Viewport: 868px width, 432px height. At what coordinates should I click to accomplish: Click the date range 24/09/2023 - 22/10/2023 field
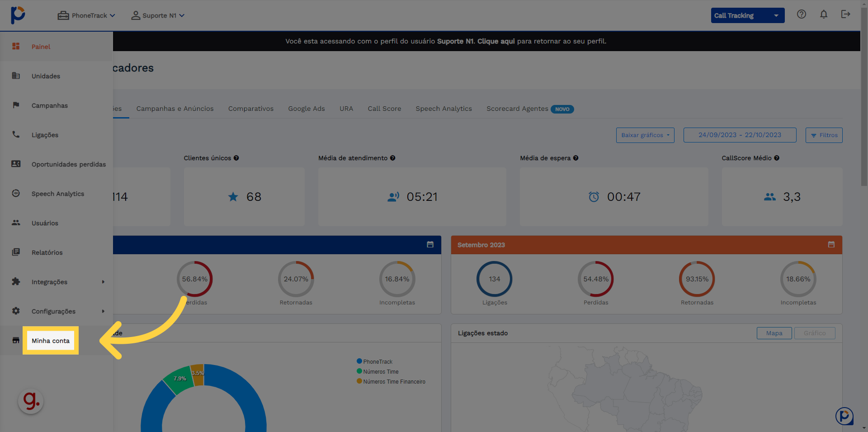[740, 135]
